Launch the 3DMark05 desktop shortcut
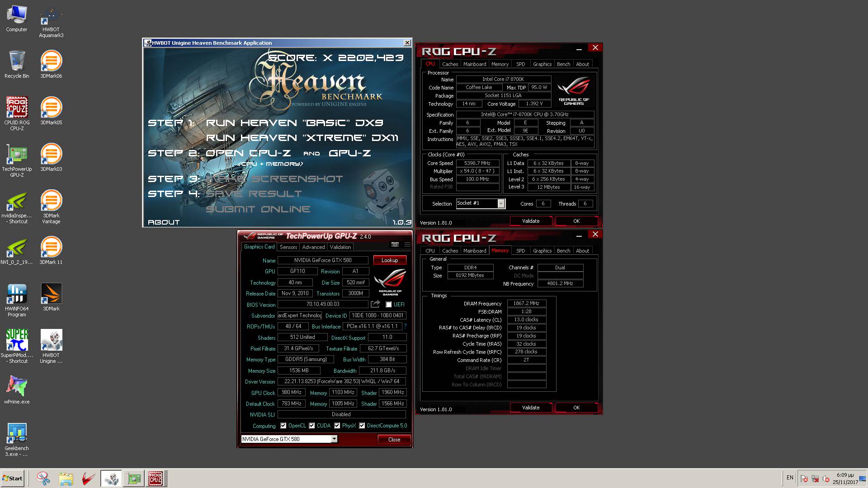 [51, 111]
